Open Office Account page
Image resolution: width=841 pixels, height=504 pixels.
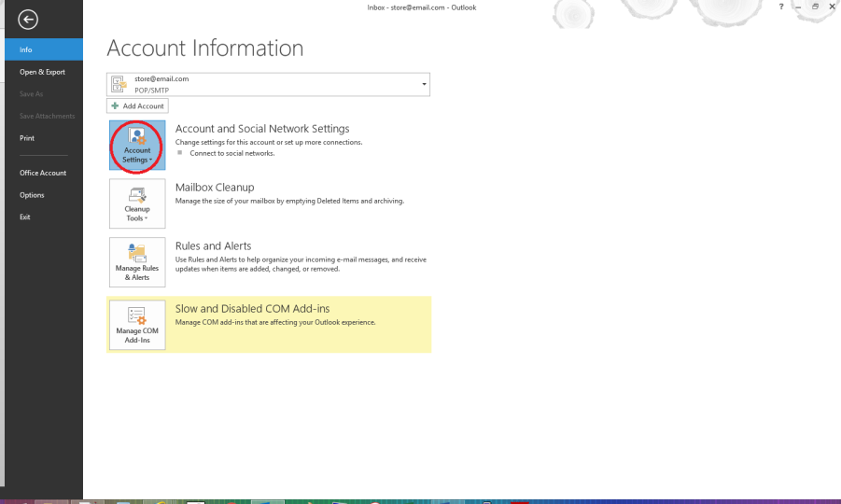click(x=44, y=173)
